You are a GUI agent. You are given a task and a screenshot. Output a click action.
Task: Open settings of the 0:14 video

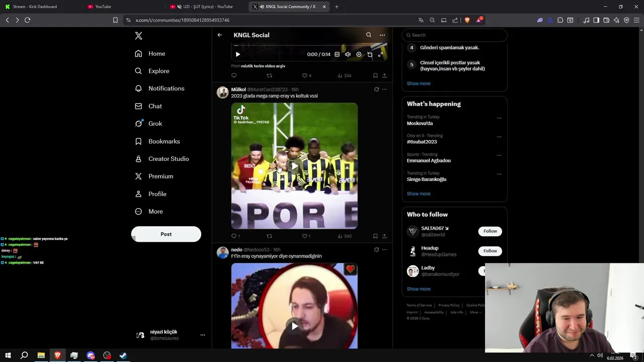pyautogui.click(x=359, y=54)
